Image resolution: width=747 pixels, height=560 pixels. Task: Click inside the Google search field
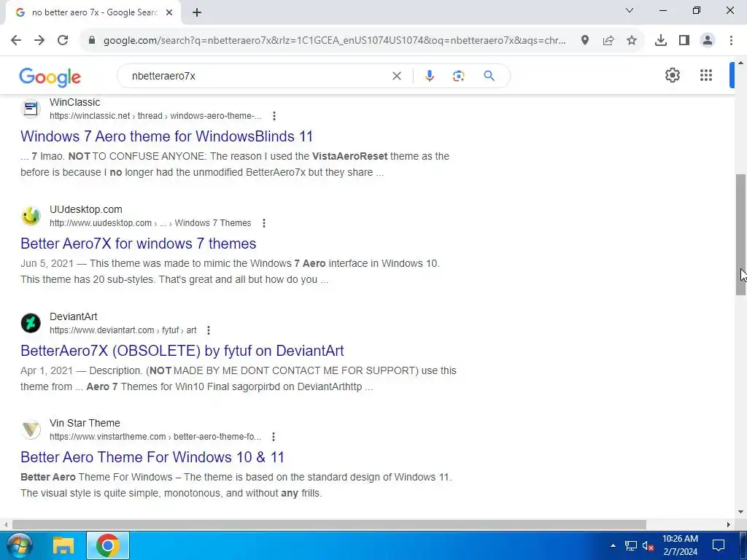click(258, 76)
